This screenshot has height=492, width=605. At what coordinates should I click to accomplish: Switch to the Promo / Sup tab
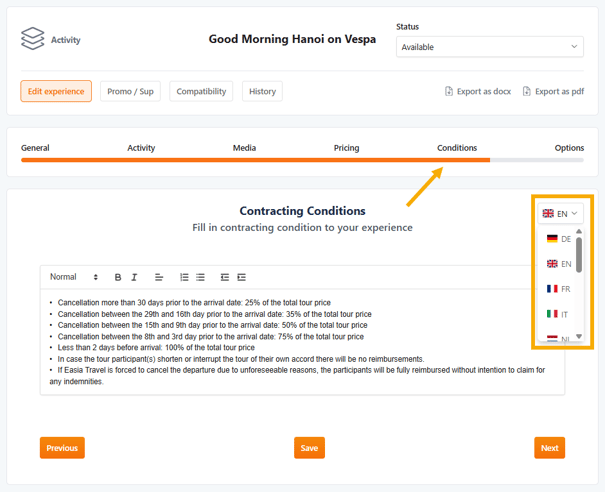pyautogui.click(x=130, y=91)
